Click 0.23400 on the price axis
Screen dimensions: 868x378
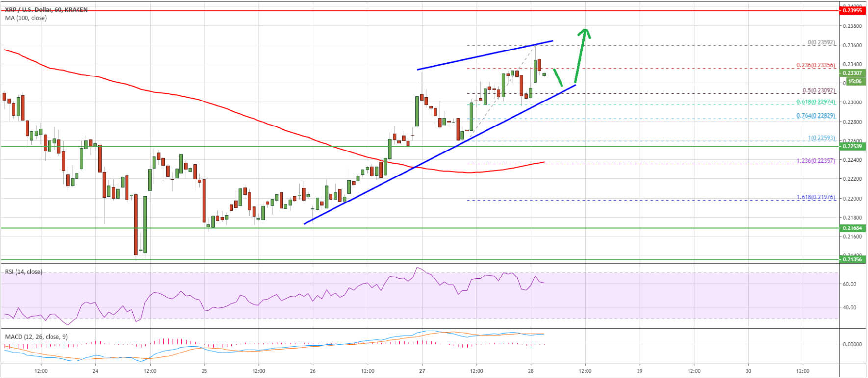tap(852, 64)
